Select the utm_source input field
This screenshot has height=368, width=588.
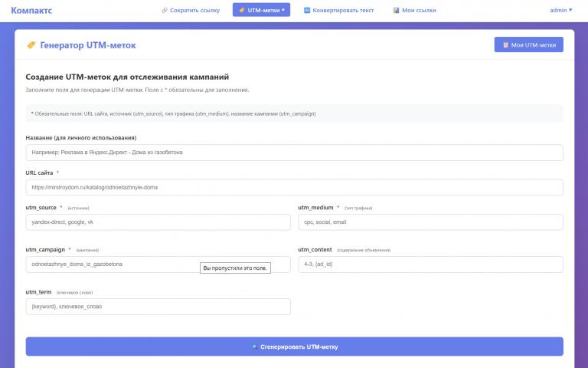click(x=158, y=222)
